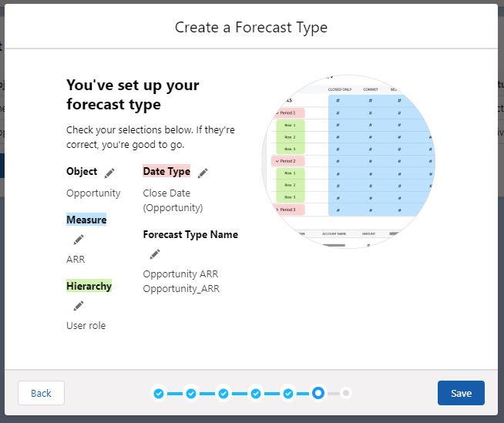This screenshot has height=423, width=504.
Task: Click the final grey progress step
Action: [x=346, y=394]
